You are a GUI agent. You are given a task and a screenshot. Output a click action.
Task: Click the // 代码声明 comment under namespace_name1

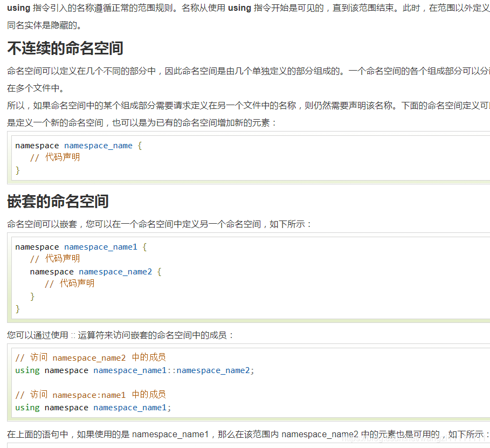[55, 259]
